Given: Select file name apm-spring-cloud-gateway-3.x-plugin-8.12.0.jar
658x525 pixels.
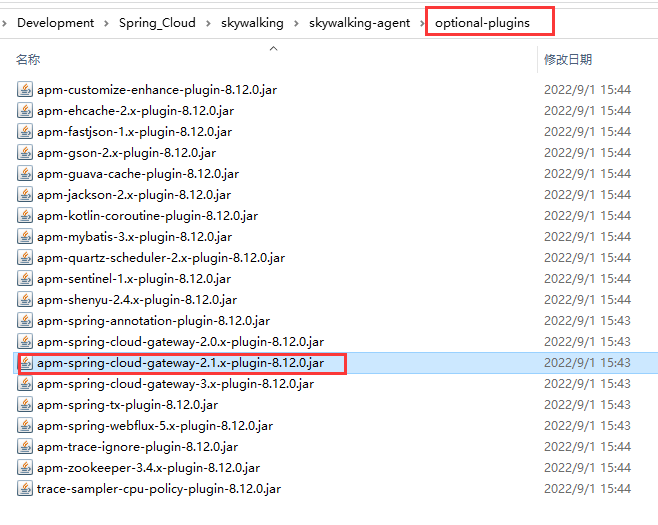Looking at the screenshot, I should tap(175, 384).
